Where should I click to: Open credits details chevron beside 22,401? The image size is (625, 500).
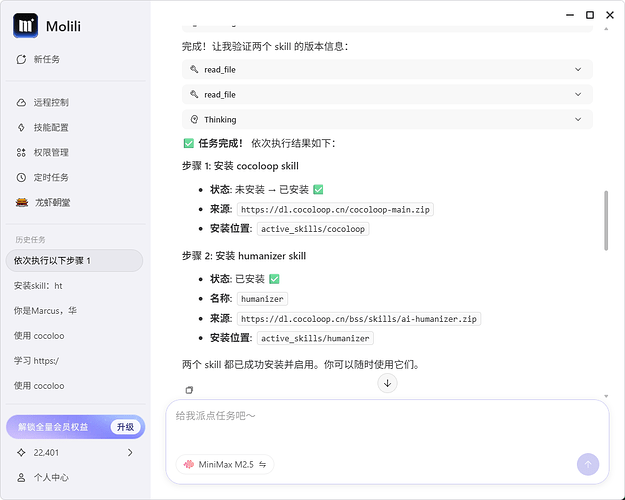pyautogui.click(x=130, y=453)
